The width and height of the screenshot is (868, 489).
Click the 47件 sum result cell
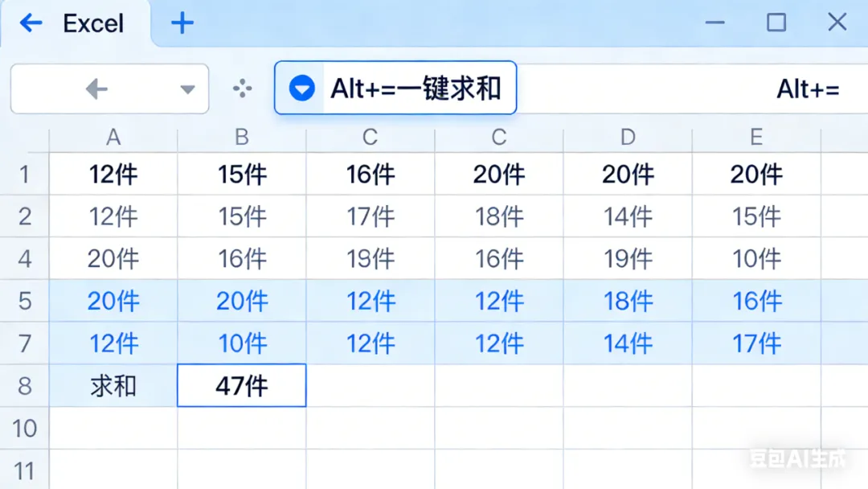[x=242, y=386]
